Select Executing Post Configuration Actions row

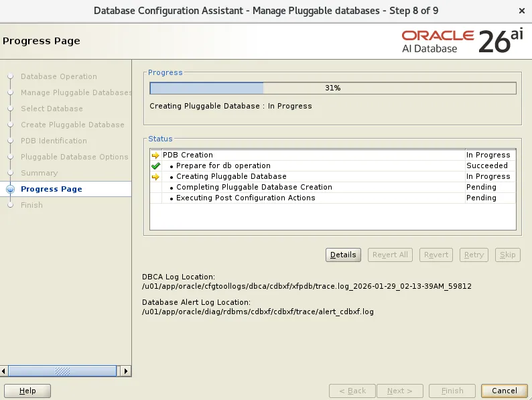coord(332,198)
